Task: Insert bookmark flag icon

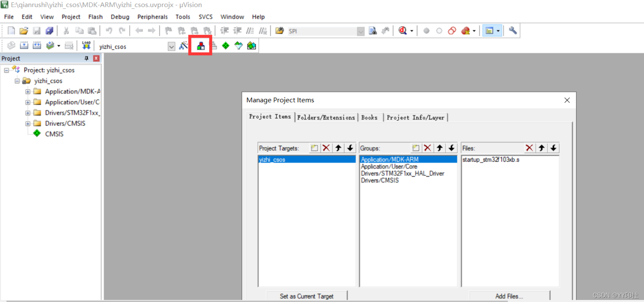Action: pyautogui.click(x=168, y=31)
